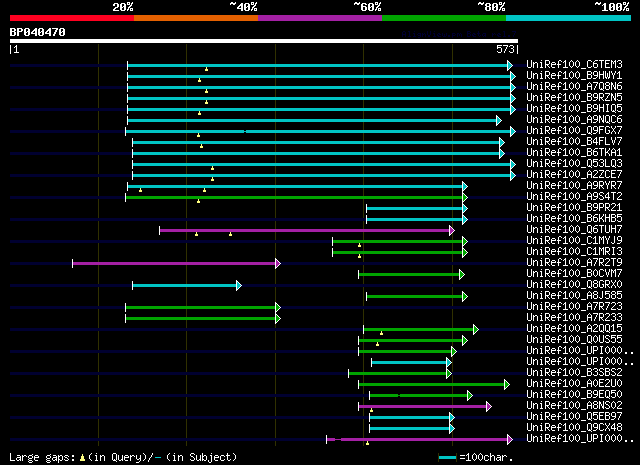640x465 pixels.
Task: Click the green ~80% identity legend segment
Action: 444,18
